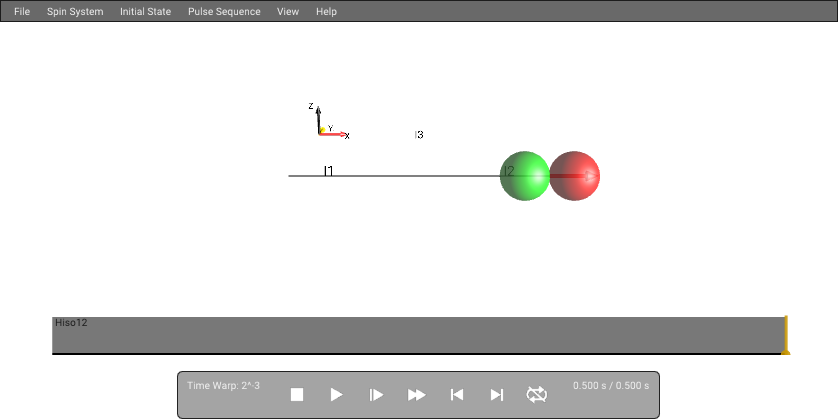Screen dimensions: 838x419
Task: Start simulation with the Play button
Action: coord(336,394)
